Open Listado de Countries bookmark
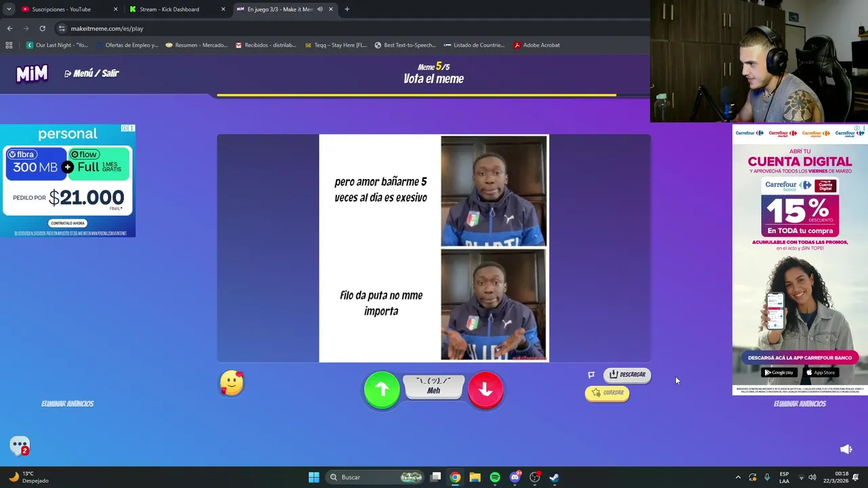 (x=474, y=45)
